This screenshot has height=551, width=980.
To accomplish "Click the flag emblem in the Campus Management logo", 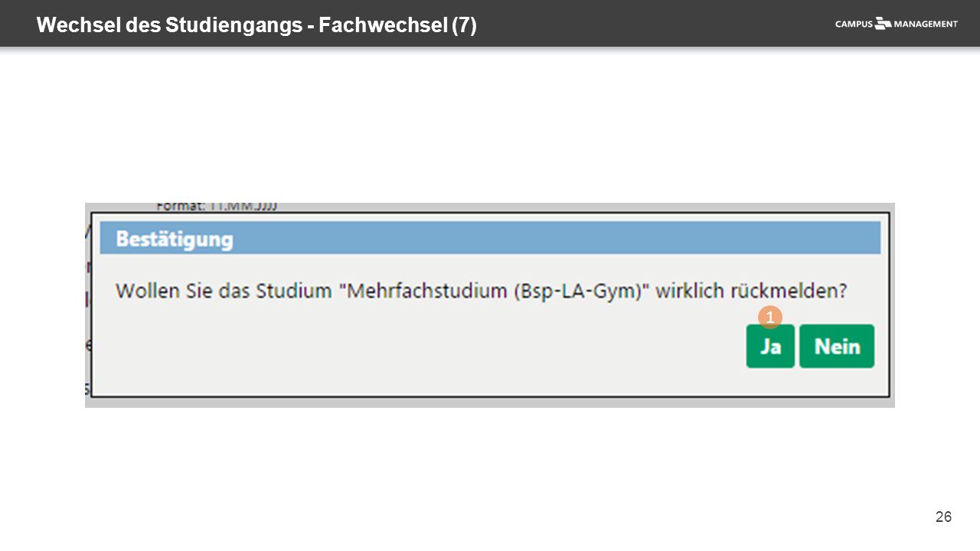I will (x=884, y=23).
